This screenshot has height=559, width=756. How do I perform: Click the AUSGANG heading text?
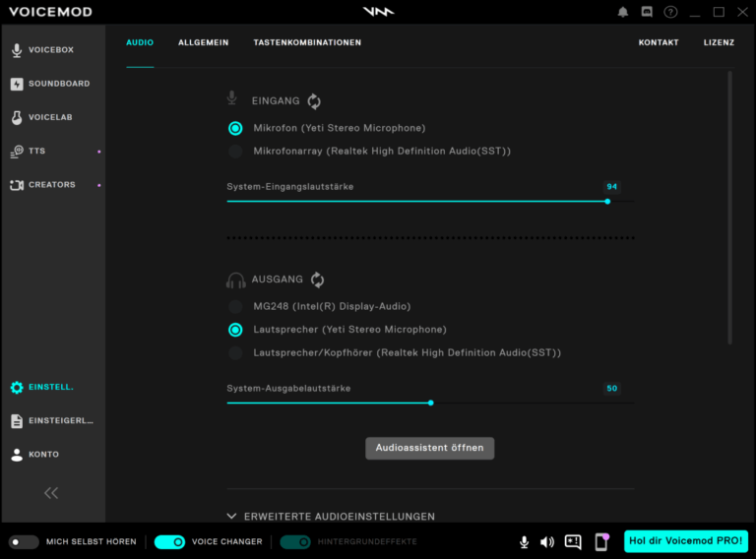click(278, 279)
